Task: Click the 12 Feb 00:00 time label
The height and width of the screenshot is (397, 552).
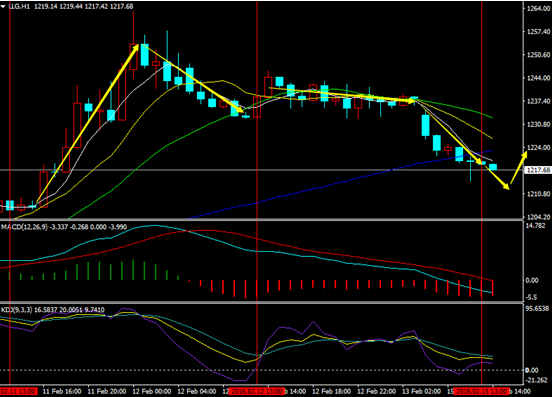Action: (152, 391)
